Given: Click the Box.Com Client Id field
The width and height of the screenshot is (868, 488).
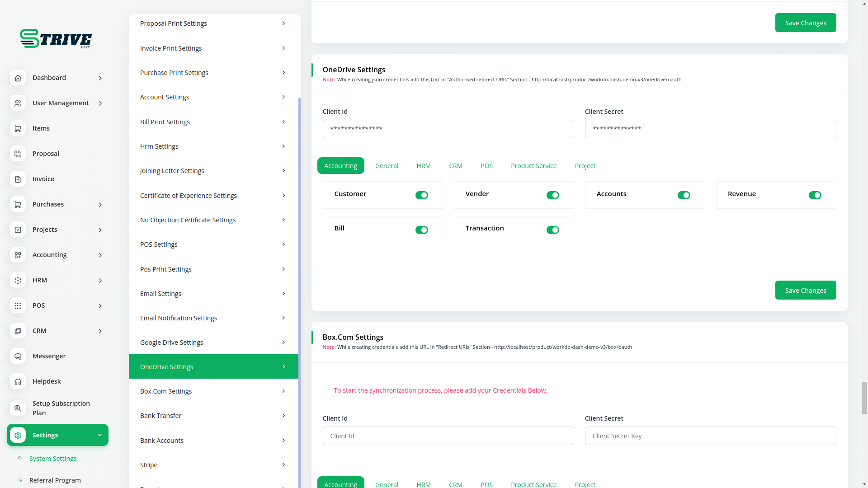Looking at the screenshot, I should tap(448, 436).
